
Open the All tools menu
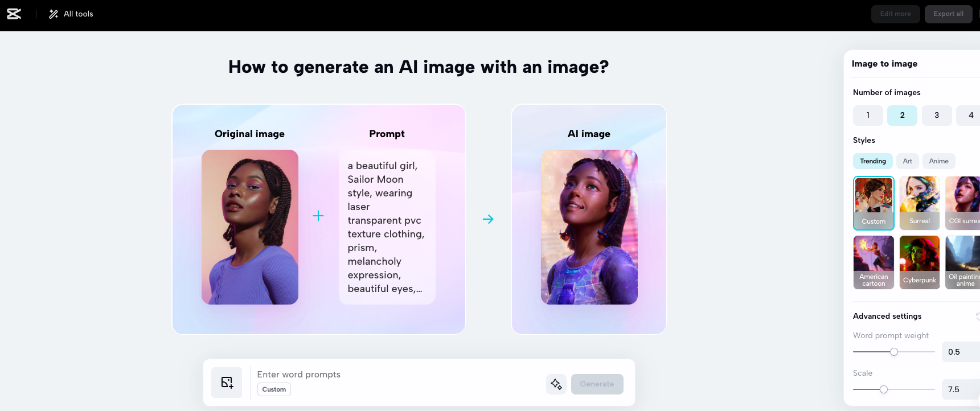click(x=71, y=14)
